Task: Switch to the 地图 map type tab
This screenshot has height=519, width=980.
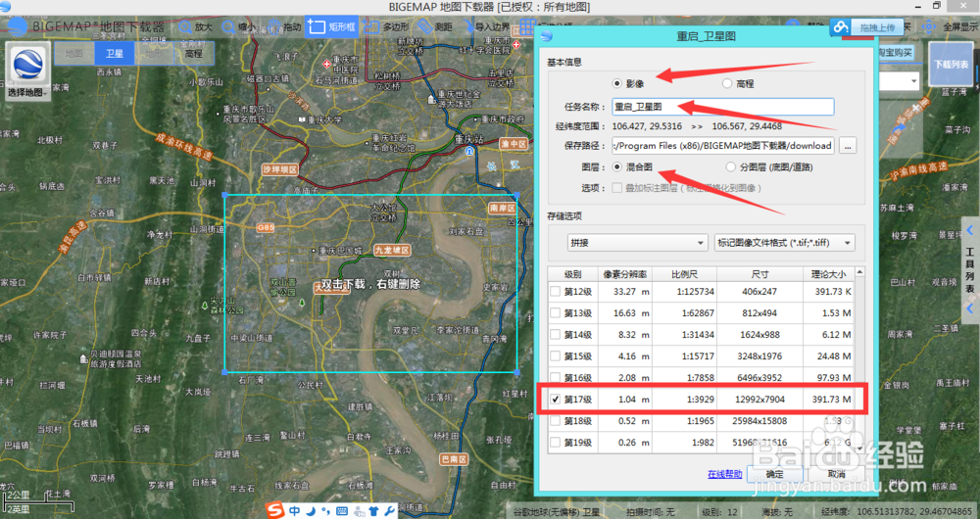Action: [74, 54]
